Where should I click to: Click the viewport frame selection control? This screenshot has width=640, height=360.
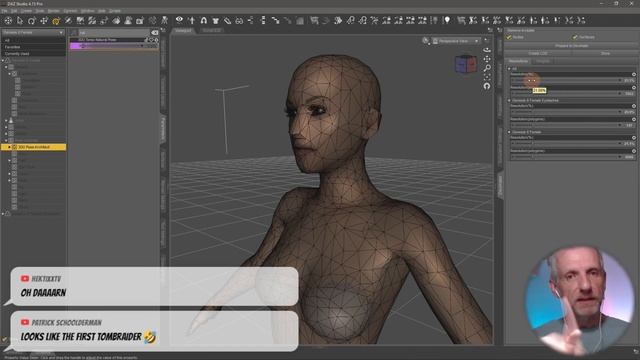click(487, 77)
